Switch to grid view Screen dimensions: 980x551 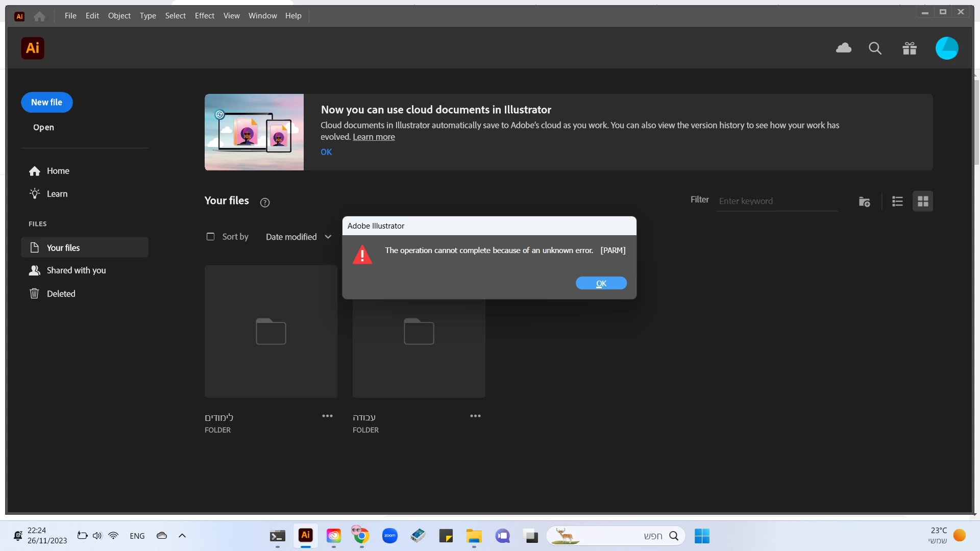click(x=923, y=202)
